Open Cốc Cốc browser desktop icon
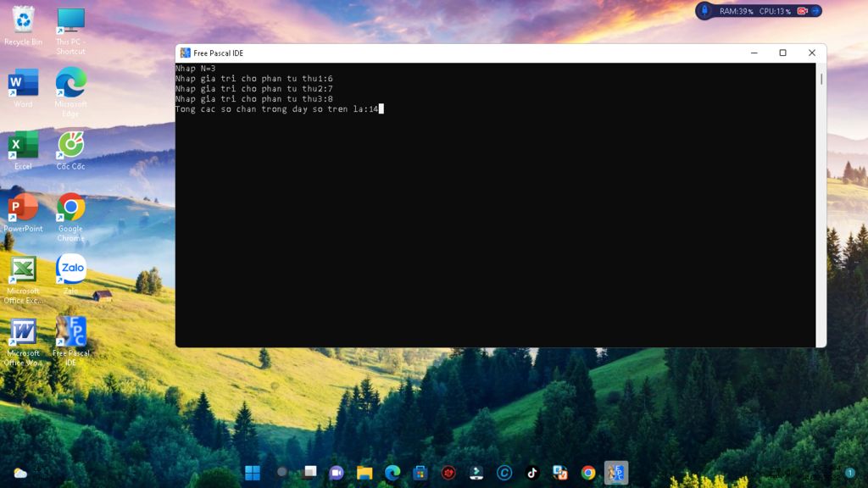 click(70, 150)
